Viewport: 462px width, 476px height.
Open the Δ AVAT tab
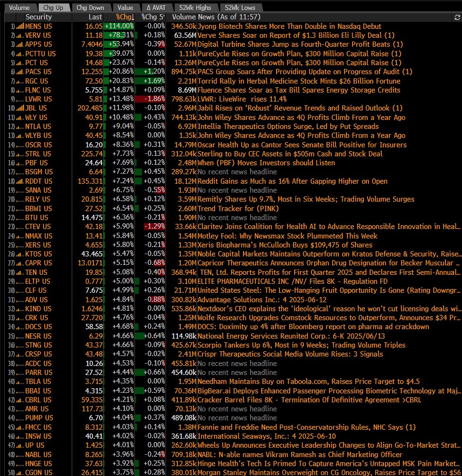coord(156,8)
